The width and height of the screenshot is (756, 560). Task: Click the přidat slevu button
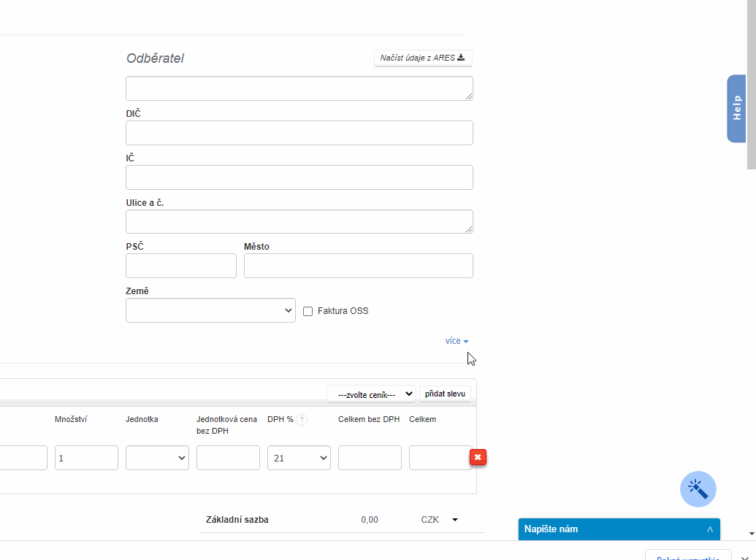(x=445, y=394)
